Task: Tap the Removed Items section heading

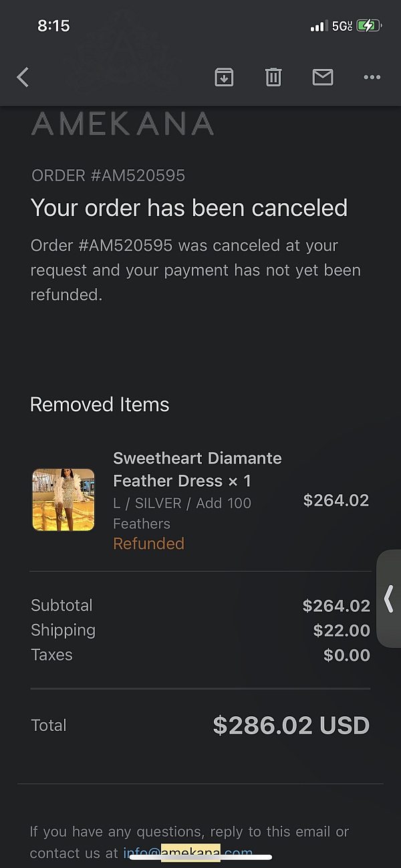Action: [100, 405]
